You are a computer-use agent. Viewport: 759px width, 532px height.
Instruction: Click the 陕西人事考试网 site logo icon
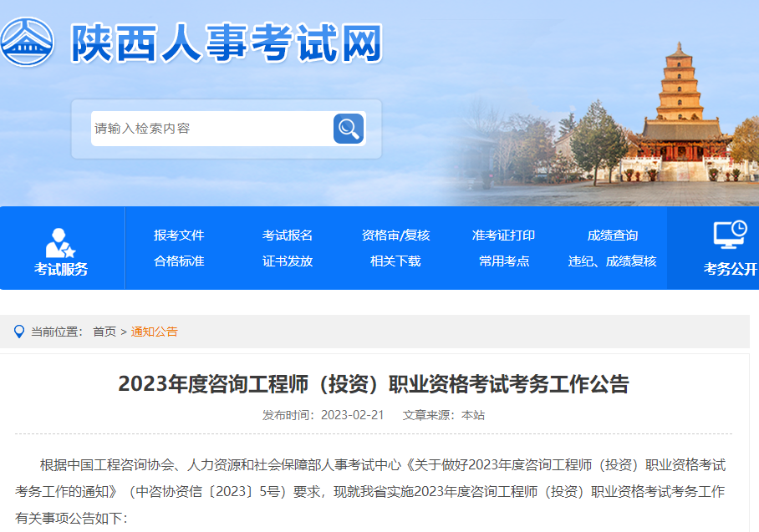pos(29,39)
